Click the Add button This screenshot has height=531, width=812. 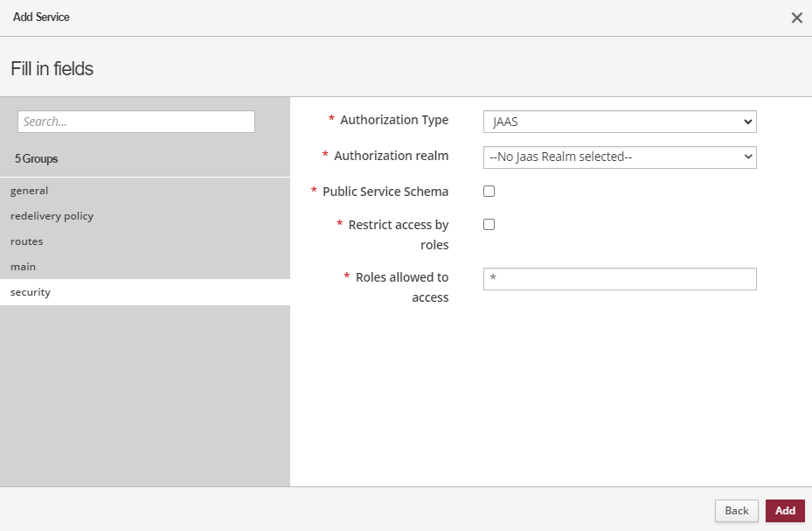pos(785,511)
